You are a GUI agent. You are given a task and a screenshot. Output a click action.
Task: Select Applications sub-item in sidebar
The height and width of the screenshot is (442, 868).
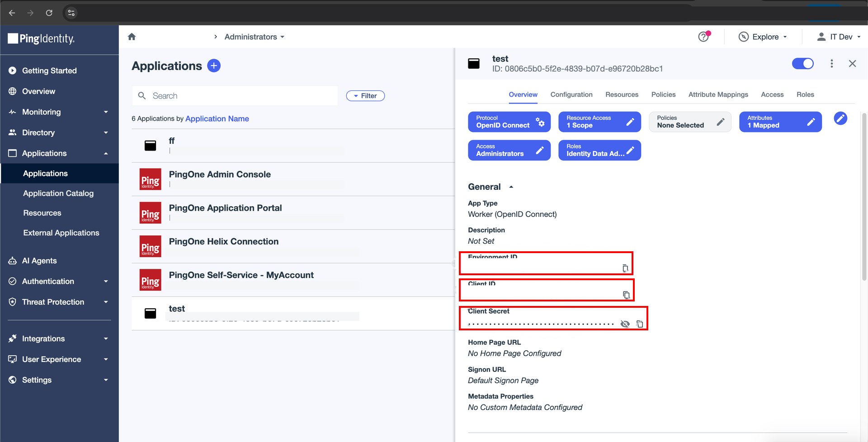(x=59, y=174)
